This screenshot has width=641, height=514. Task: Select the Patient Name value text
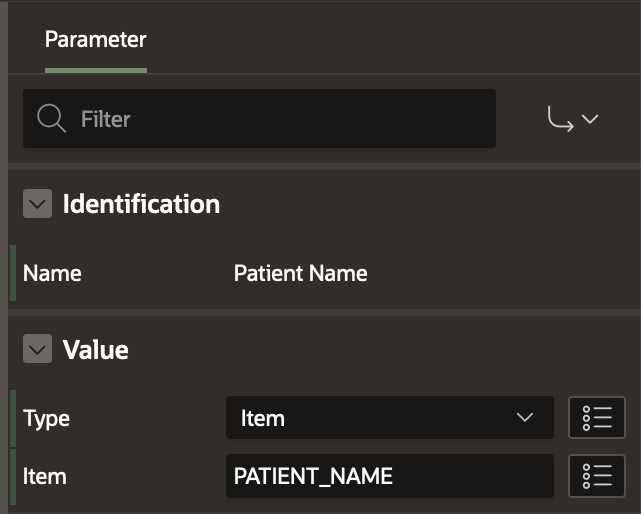300,273
